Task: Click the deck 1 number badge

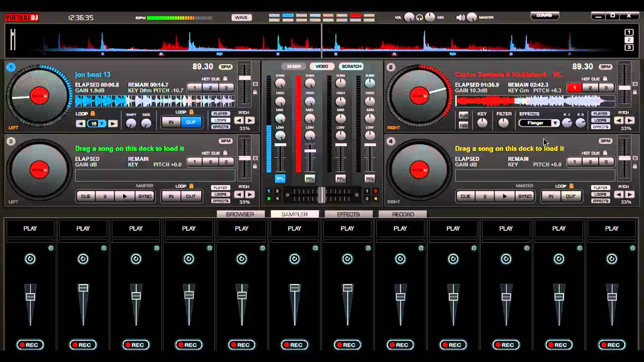Action: coord(11,67)
